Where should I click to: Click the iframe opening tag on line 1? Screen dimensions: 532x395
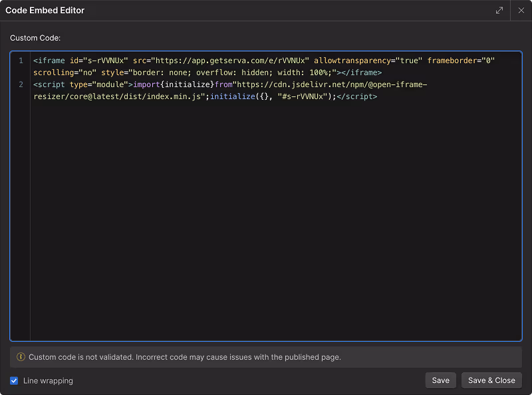tap(49, 60)
